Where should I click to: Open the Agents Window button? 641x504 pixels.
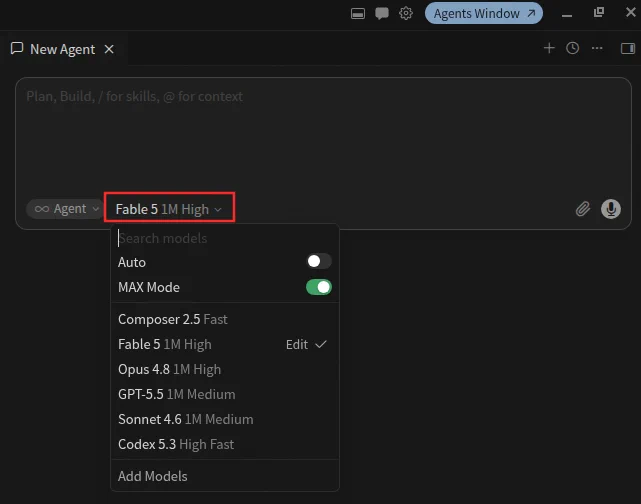point(484,13)
